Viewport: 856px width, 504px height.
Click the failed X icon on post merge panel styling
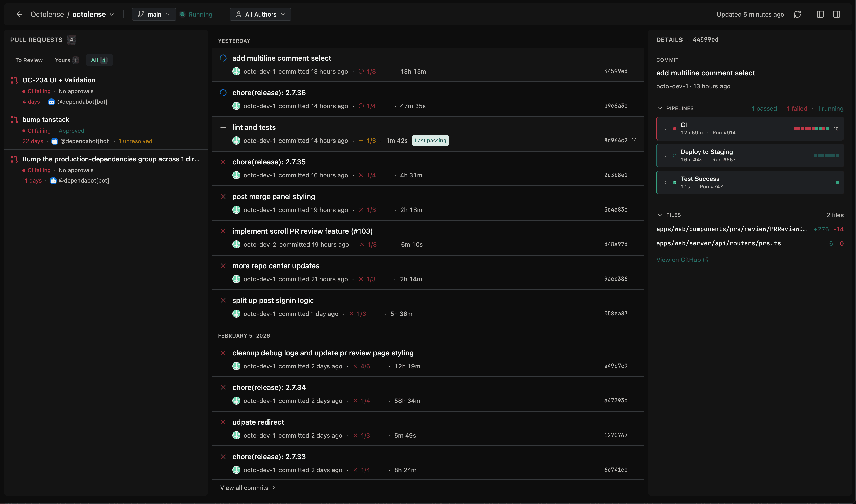(223, 196)
